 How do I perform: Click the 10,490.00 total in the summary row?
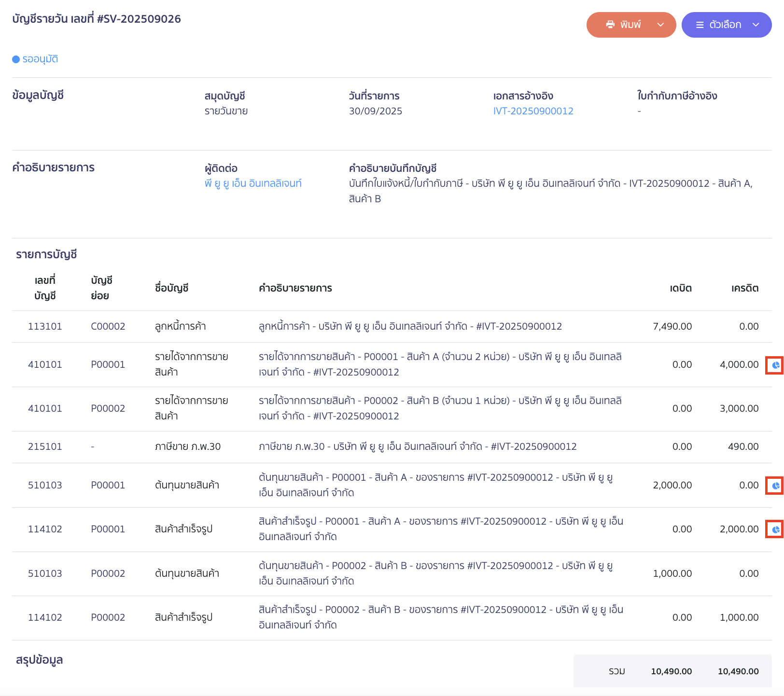click(672, 671)
